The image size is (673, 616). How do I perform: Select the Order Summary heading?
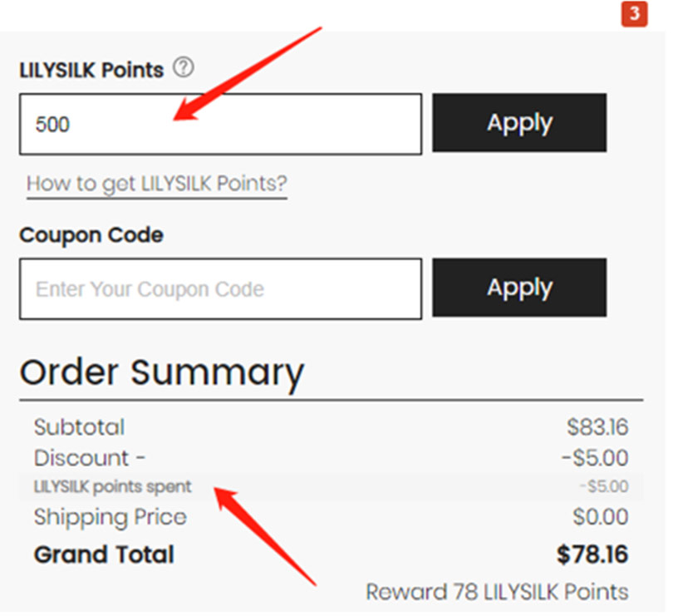(162, 373)
